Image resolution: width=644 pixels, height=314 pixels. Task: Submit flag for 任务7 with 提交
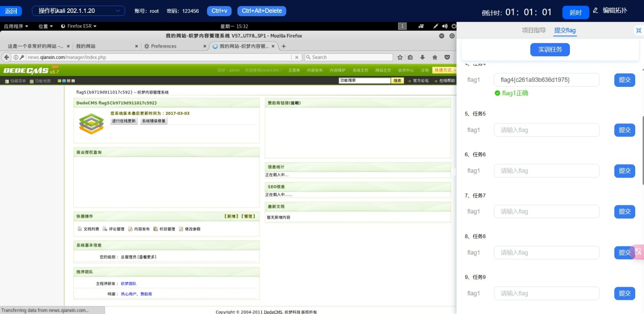625,212
